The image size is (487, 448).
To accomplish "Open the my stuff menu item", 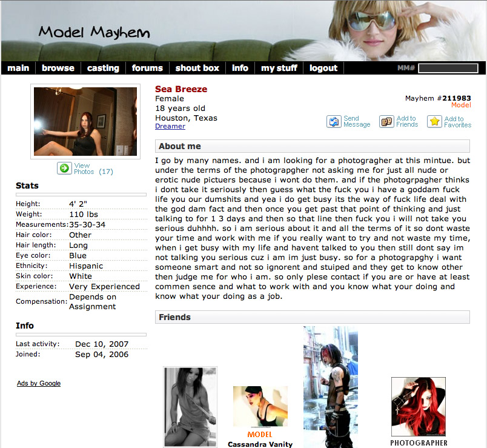I will click(x=279, y=68).
